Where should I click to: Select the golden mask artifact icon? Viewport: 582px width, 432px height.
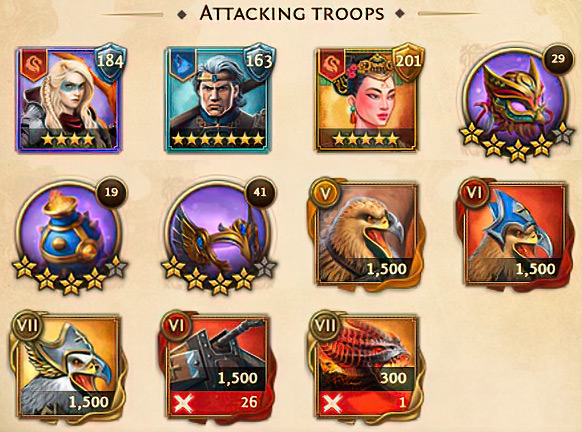(x=516, y=103)
